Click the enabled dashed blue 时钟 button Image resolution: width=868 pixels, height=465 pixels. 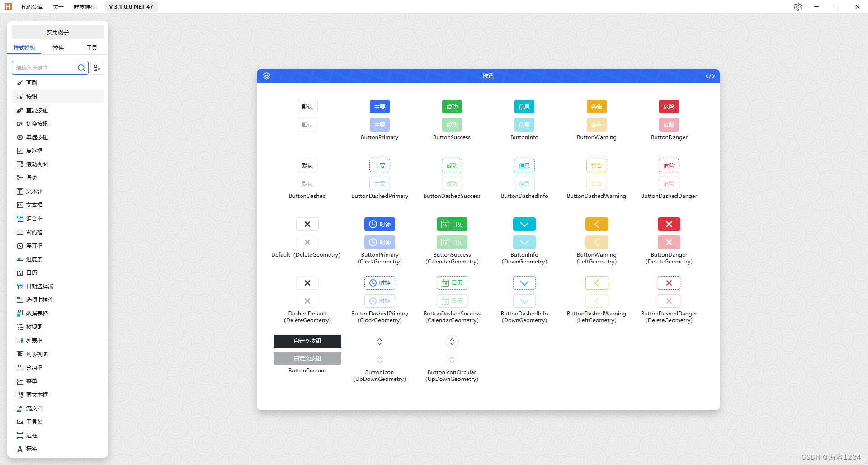(x=380, y=283)
